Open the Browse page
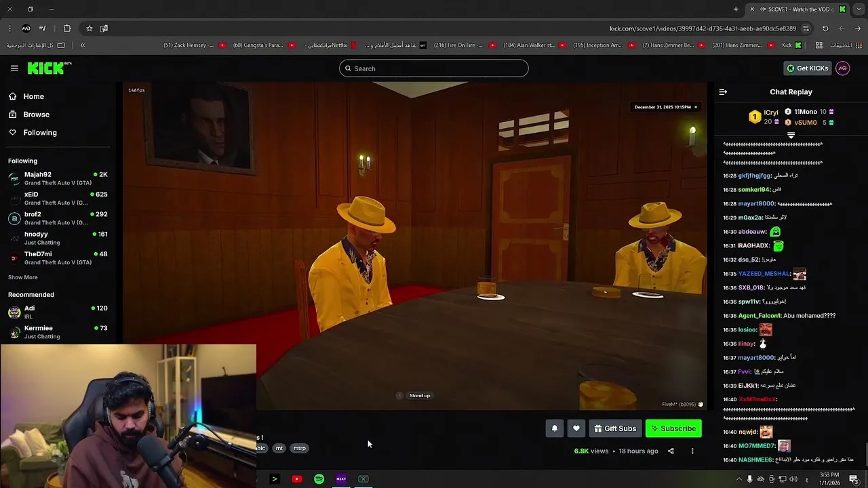The image size is (868, 488). tap(36, 115)
